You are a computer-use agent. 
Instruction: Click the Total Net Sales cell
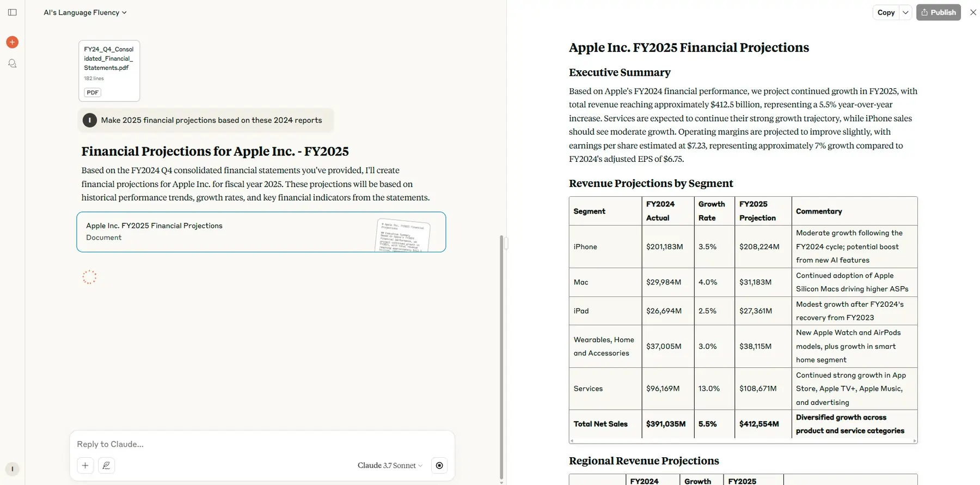605,424
